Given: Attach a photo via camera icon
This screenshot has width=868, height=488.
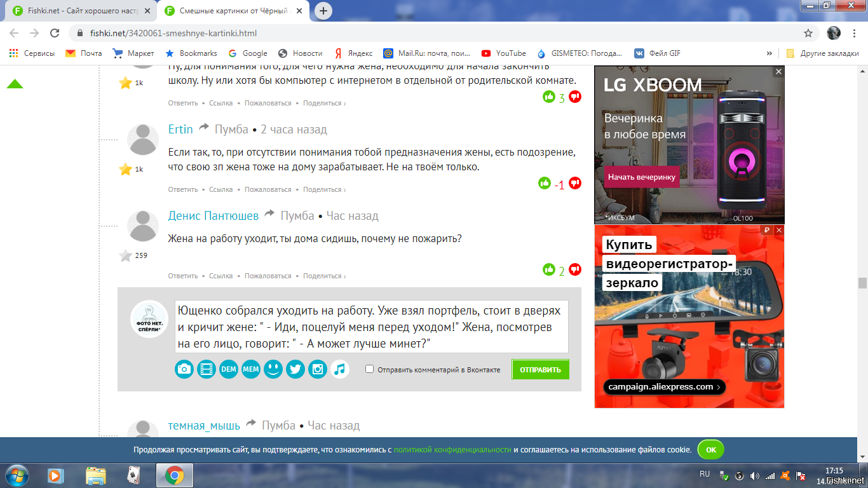Looking at the screenshot, I should coord(184,369).
